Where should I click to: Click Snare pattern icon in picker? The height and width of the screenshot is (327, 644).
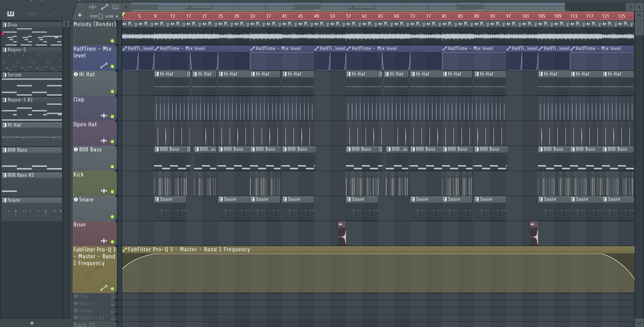click(4, 200)
